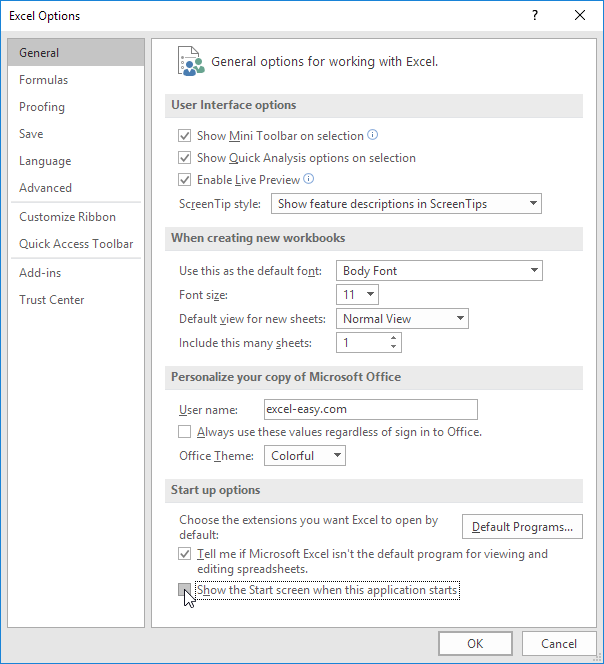Viewport: 604px width, 664px height.
Task: Open the Font size dropdown showing 11
Action: pos(357,294)
